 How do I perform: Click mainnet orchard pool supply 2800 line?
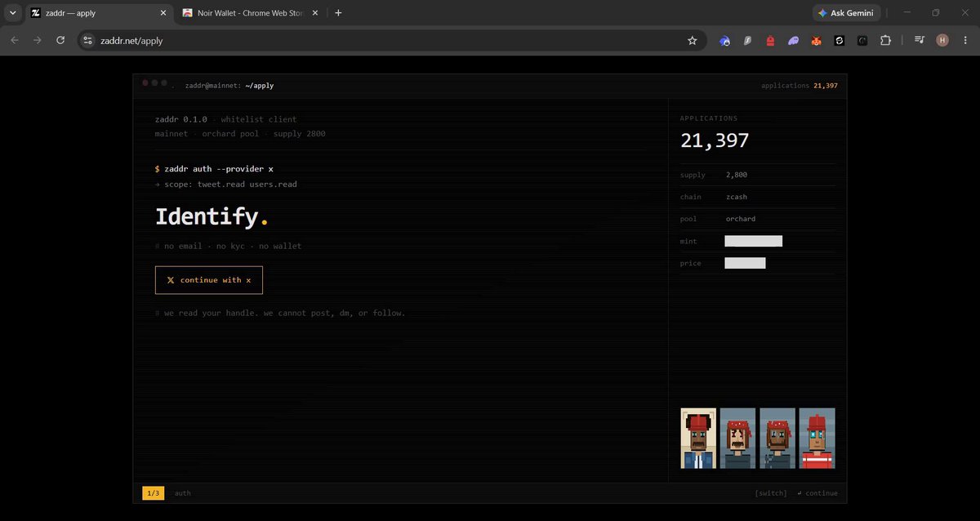tap(240, 134)
